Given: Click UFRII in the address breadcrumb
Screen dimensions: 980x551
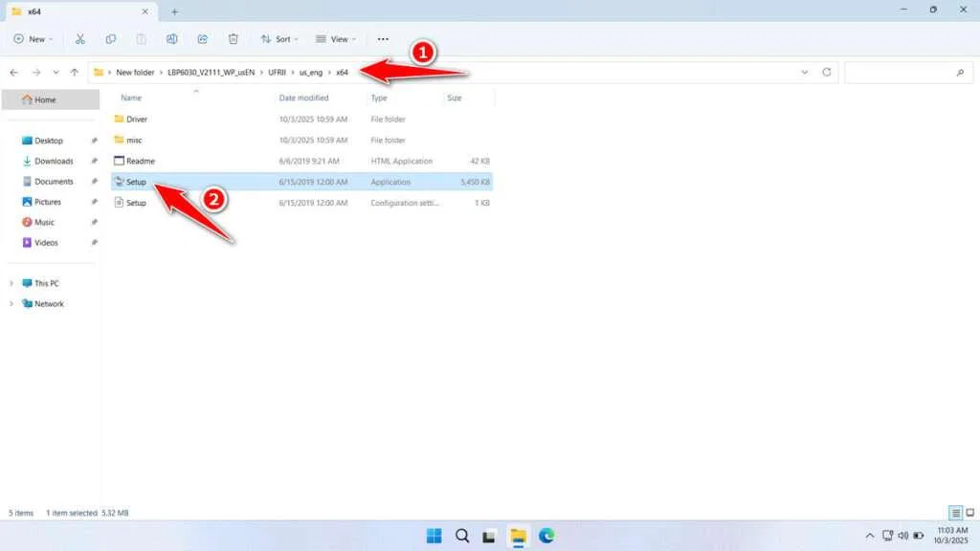Looking at the screenshot, I should pyautogui.click(x=278, y=72).
